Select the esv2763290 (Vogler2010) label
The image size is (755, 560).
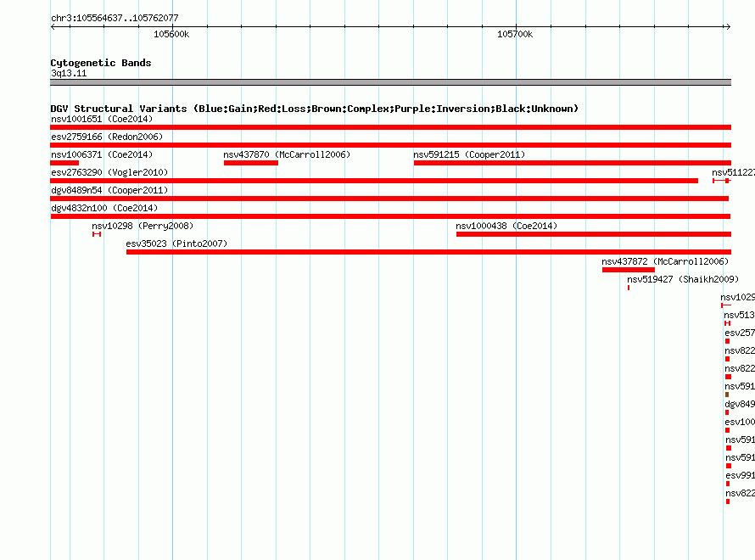click(x=109, y=172)
